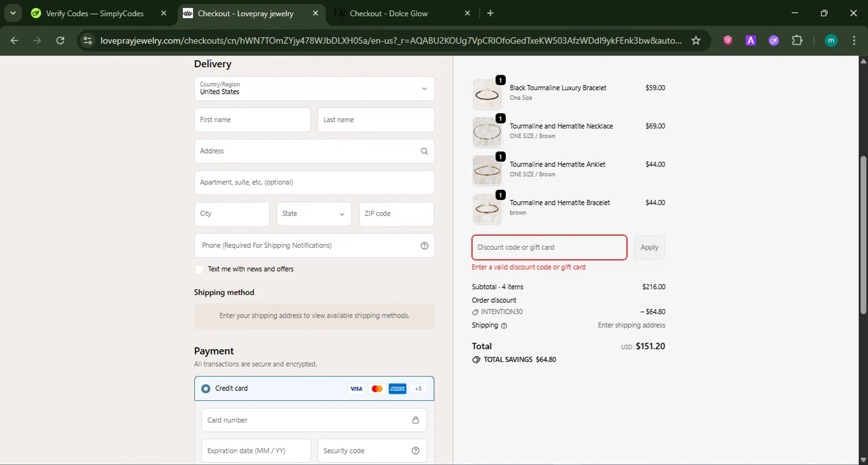Click the 'Enter a valid discount code' error text

pos(529,268)
